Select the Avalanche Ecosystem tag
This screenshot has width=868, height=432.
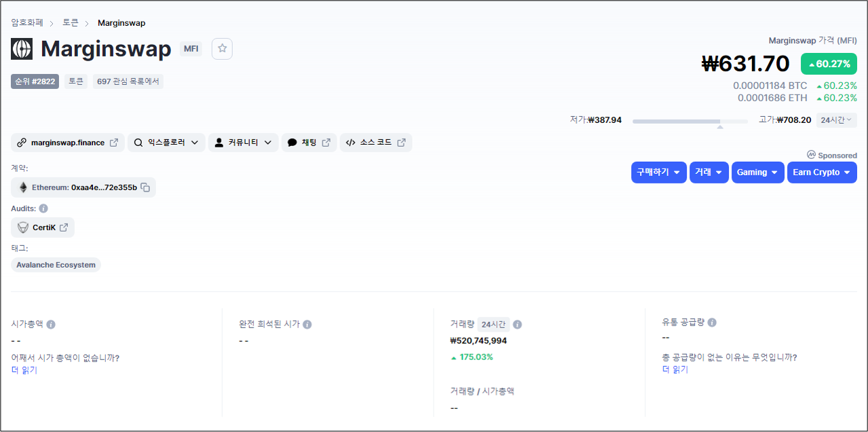click(56, 265)
